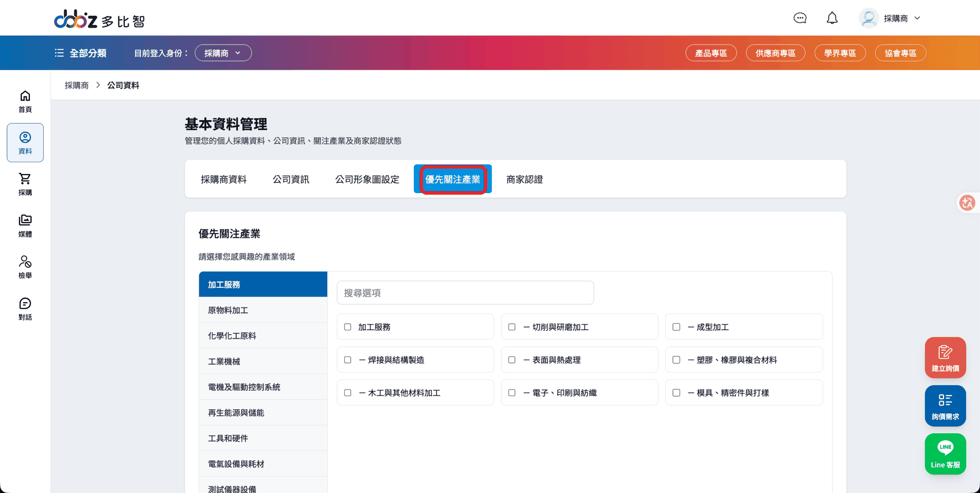
Task: Click the 採購商 breadcrumb link
Action: tap(77, 85)
